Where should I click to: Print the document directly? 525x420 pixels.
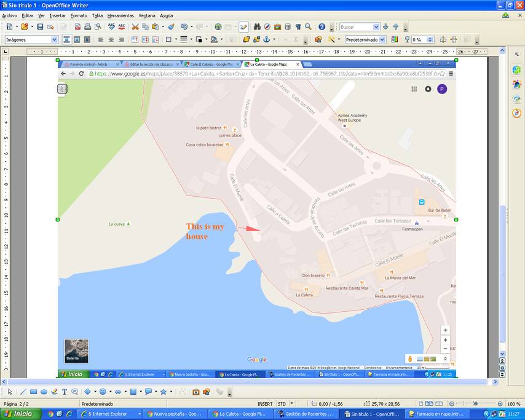[88, 27]
